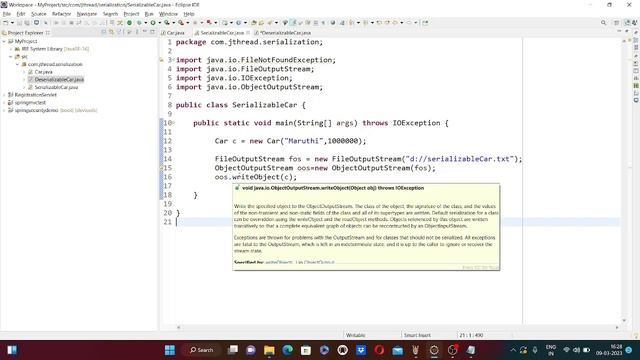This screenshot has width=640, height=360.
Task: Collapse the main method fold on line 10
Action: coord(173,123)
